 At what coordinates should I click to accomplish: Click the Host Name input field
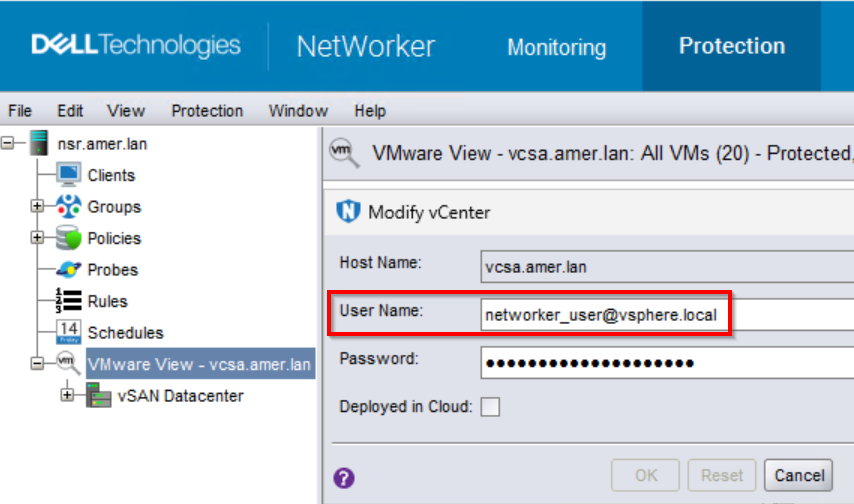[x=667, y=266]
